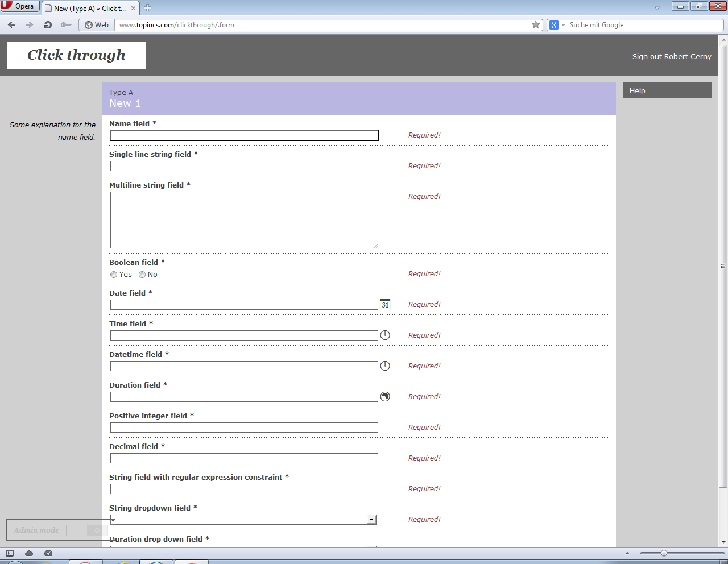Open the search engine selector dropdown
728x564 pixels.
(x=563, y=25)
